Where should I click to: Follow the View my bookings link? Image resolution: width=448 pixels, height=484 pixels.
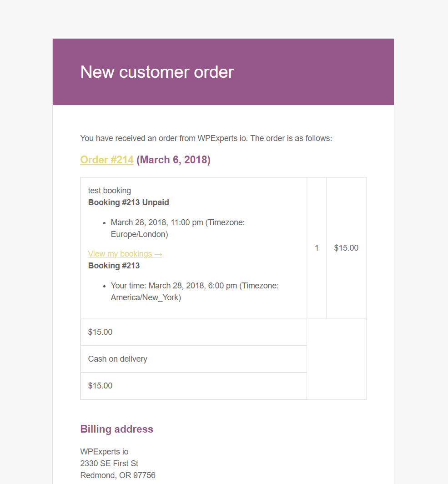click(125, 254)
